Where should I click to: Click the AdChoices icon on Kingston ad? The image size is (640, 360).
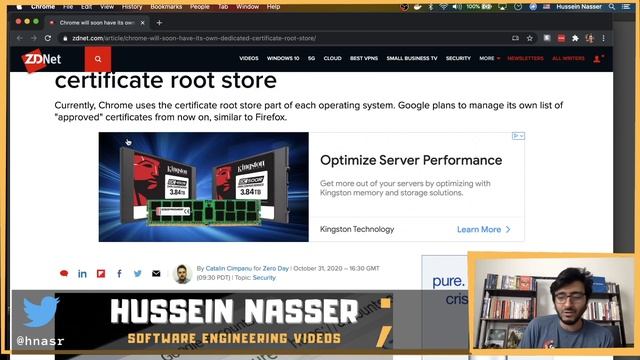tap(518, 136)
